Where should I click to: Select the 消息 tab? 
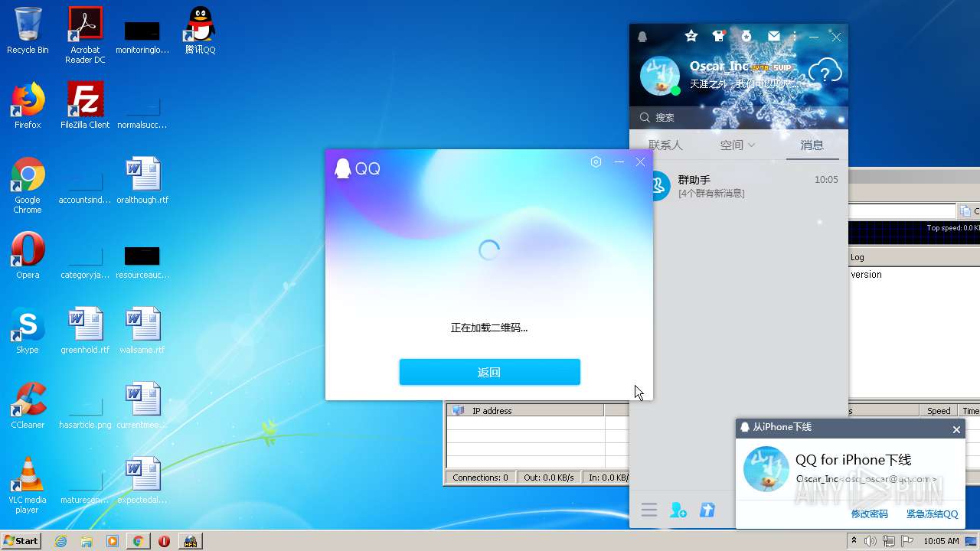click(812, 145)
